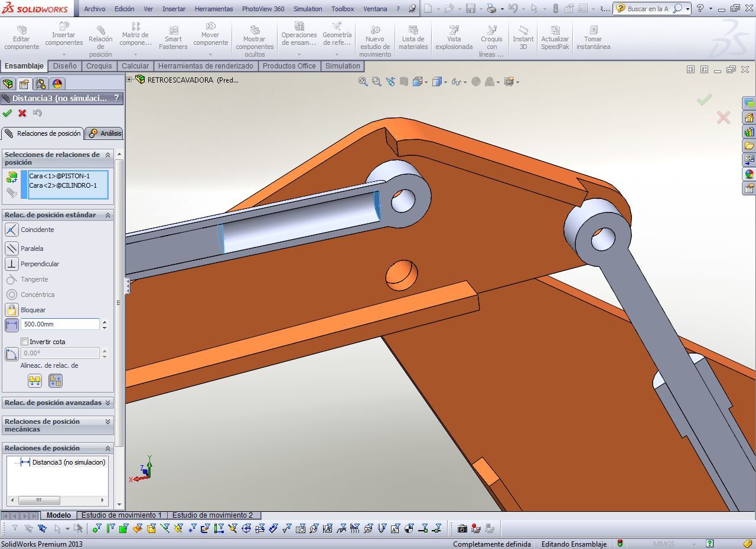
Task: Open Estudio de movimiento 1 tab
Action: click(122, 515)
